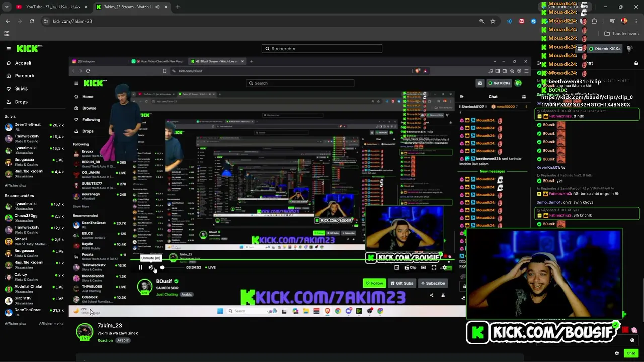Image resolution: width=644 pixels, height=362 pixels.
Task: Open Parcourir in the sidebar
Action: click(25, 76)
